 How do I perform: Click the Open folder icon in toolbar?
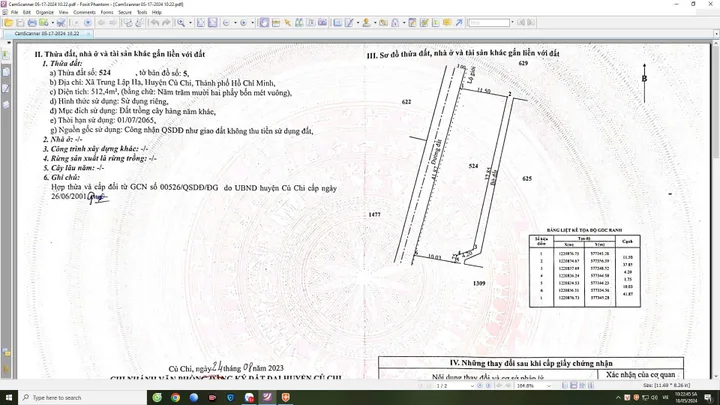pyautogui.click(x=8, y=22)
